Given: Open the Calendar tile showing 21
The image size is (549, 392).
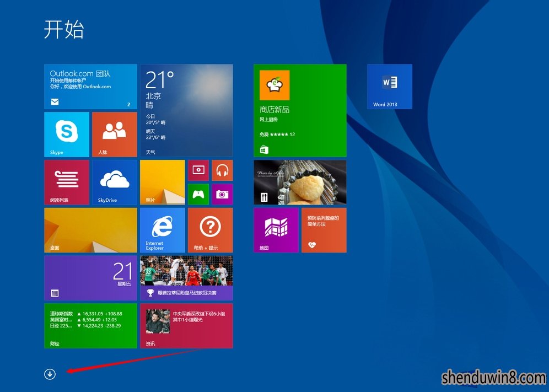Looking at the screenshot, I should 90,278.
